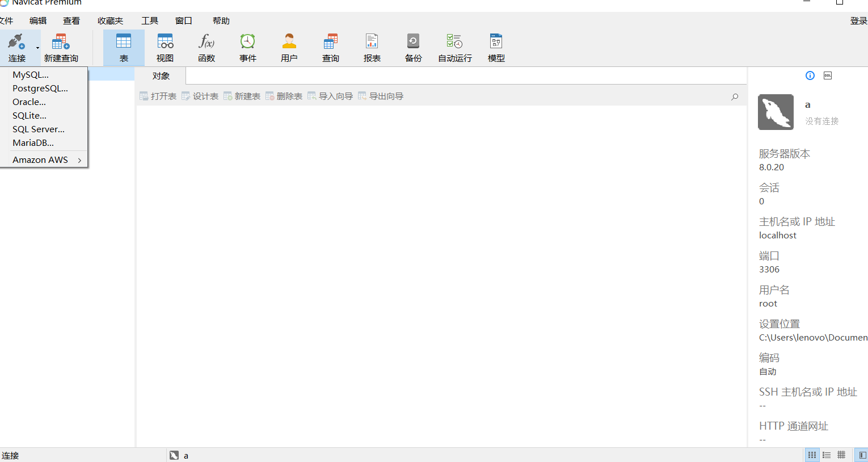Click the 'localhost' host value
The image size is (868, 462).
pyautogui.click(x=778, y=236)
